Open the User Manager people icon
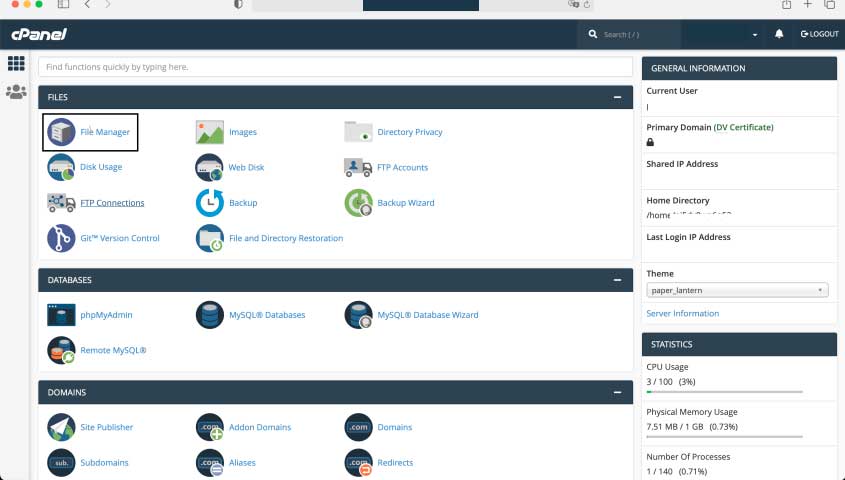The height and width of the screenshot is (480, 845). [16, 92]
